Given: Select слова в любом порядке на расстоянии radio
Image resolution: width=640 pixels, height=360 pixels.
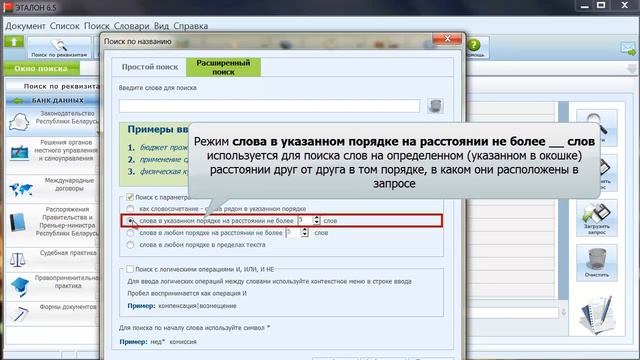Looking at the screenshot, I should [130, 233].
